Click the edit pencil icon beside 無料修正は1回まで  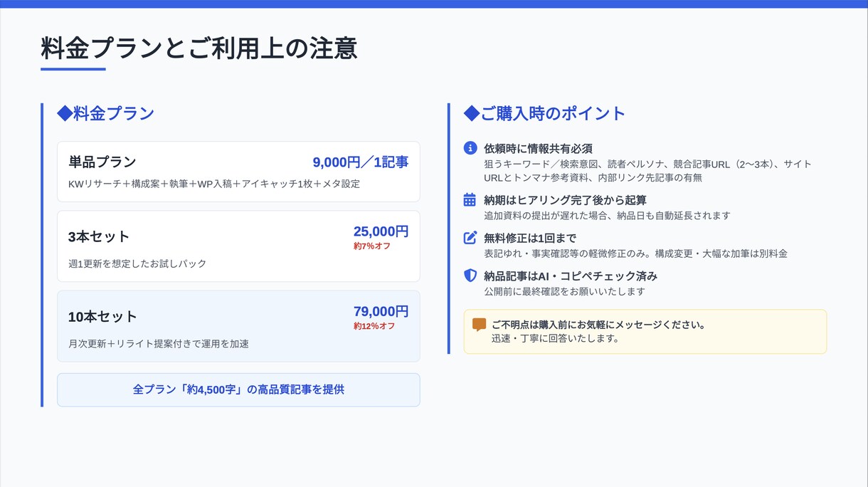coord(470,238)
